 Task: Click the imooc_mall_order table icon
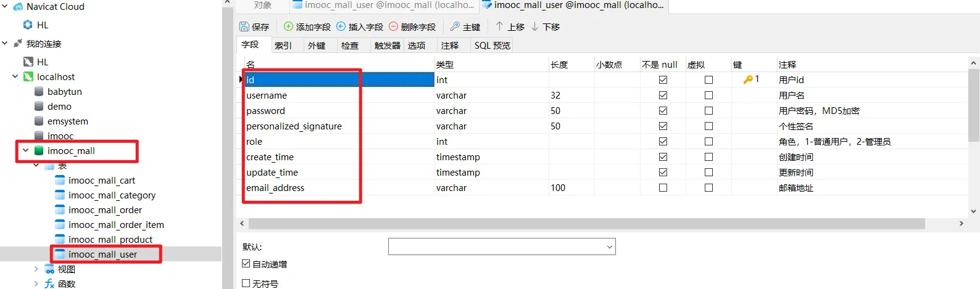click(x=60, y=210)
